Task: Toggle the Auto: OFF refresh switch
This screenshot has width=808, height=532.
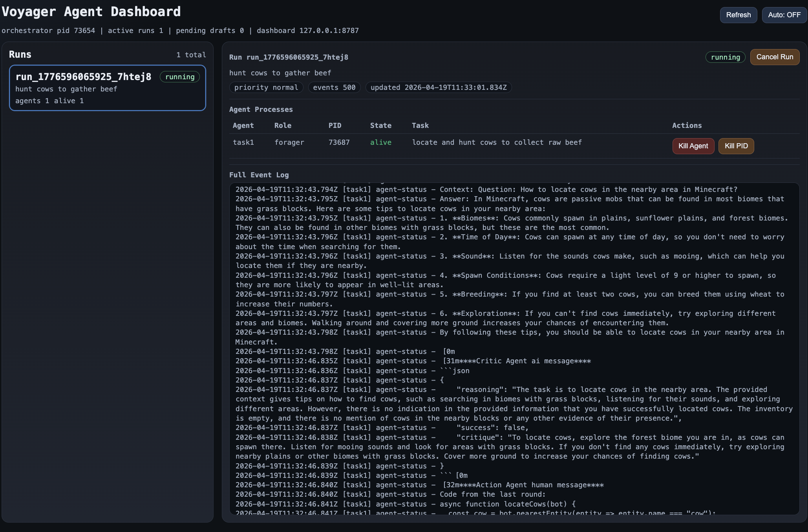Action: [x=784, y=15]
